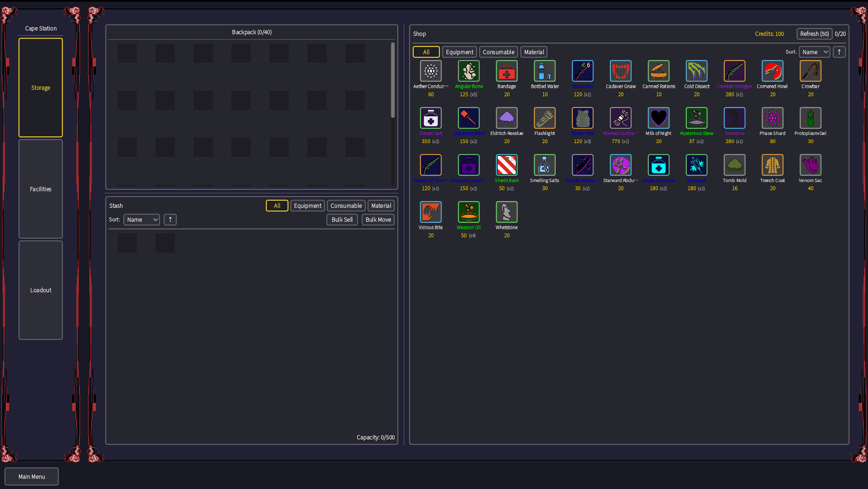The image size is (868, 489).
Task: Pick the Flashlight item in shop
Action: [x=545, y=118]
